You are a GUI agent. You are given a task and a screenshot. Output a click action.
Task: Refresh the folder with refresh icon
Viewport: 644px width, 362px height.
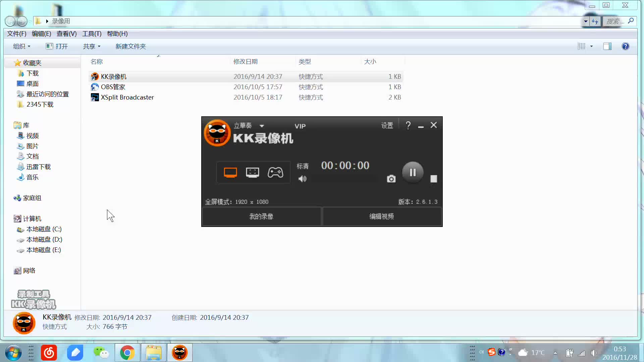coord(595,21)
